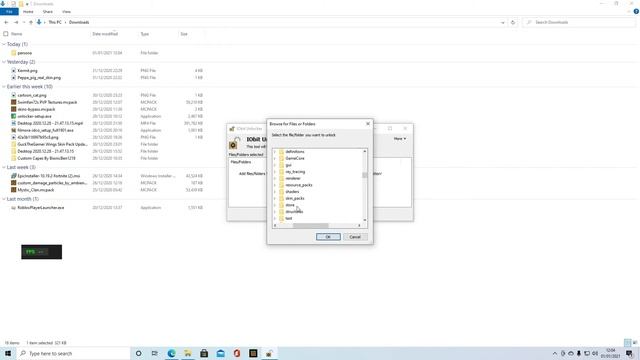Expand the renderer folder node
Image resolution: width=640 pixels, height=360 pixels.
275,178
